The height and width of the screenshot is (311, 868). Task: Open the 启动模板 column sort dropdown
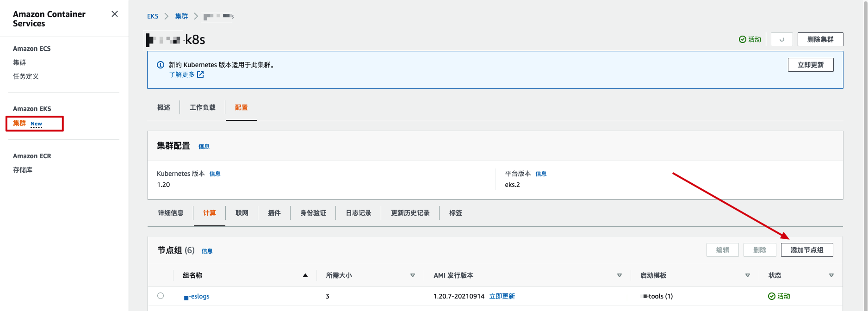point(748,275)
